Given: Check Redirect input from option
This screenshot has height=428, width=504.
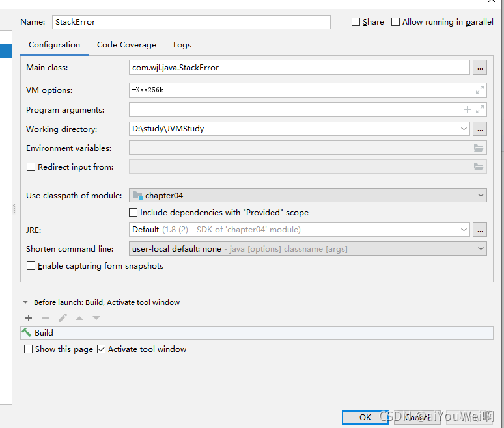Looking at the screenshot, I should 31,167.
